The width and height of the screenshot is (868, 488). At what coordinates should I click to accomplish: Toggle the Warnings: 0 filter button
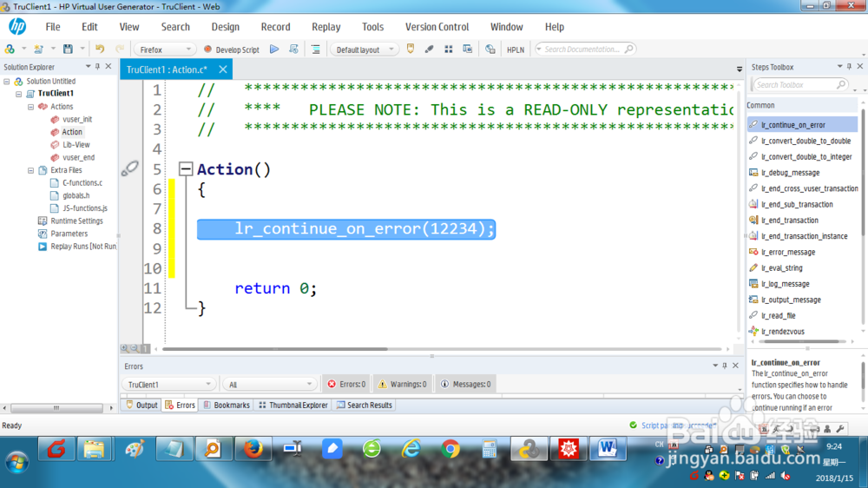click(x=402, y=384)
